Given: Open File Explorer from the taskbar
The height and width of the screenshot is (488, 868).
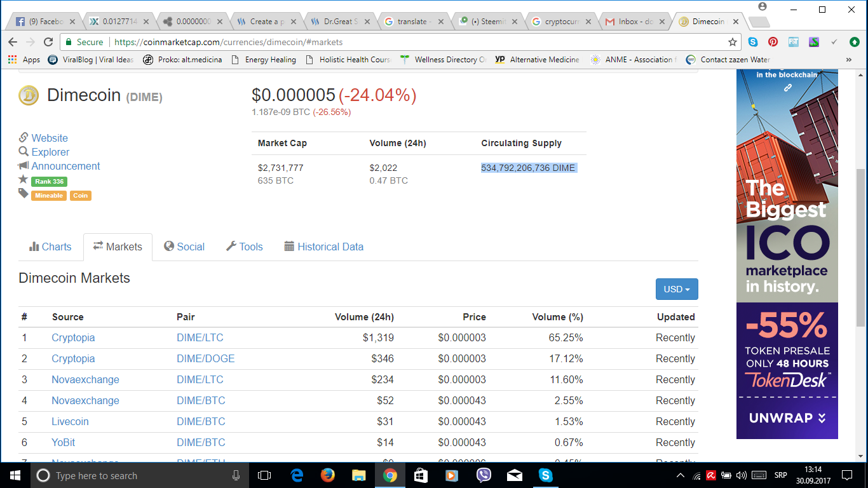Looking at the screenshot, I should click(359, 475).
